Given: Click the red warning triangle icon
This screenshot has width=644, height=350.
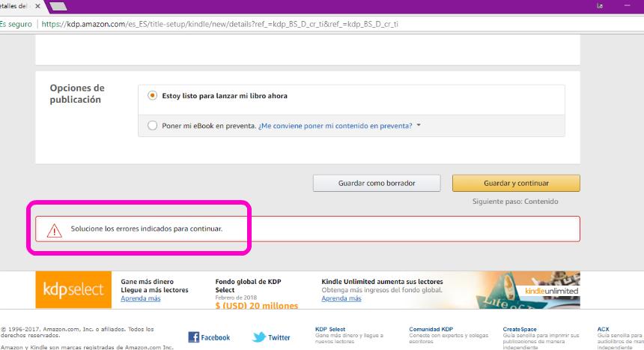Looking at the screenshot, I should (55, 229).
